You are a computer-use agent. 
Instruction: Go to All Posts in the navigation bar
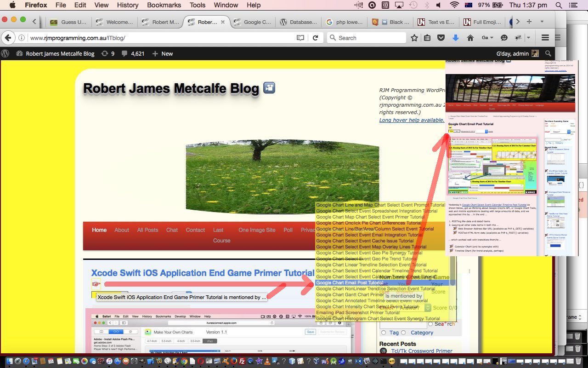[147, 230]
